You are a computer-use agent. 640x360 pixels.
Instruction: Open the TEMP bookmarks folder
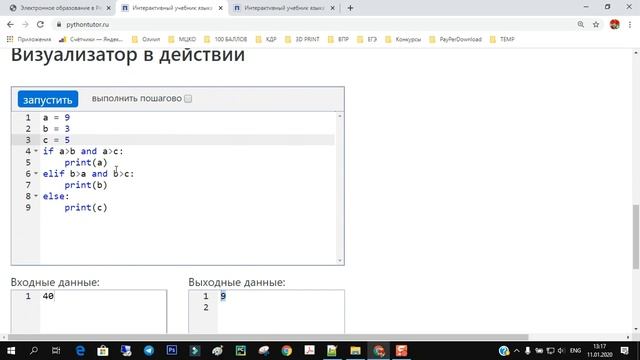click(502, 39)
